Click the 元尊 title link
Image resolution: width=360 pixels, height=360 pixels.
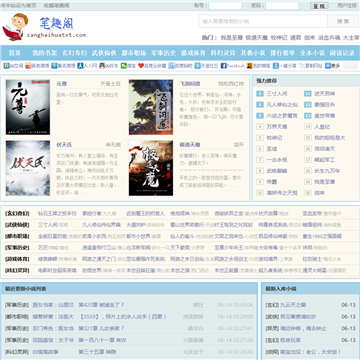pyautogui.click(x=61, y=83)
